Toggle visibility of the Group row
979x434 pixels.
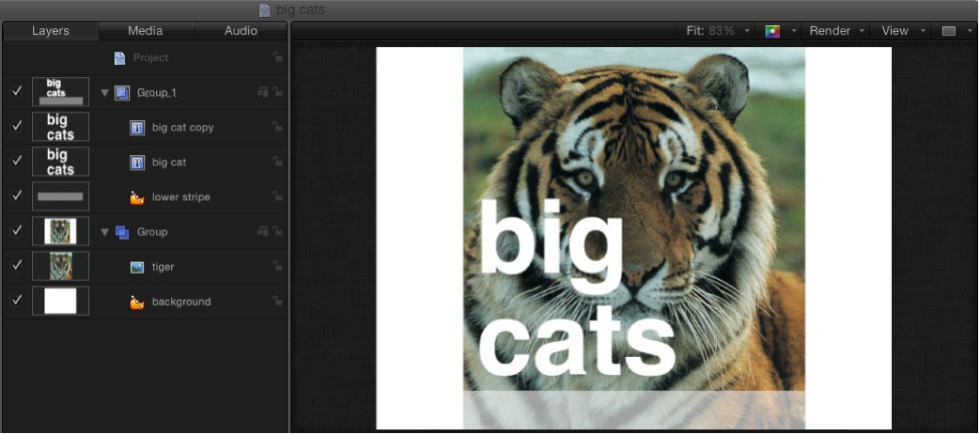pos(17,231)
